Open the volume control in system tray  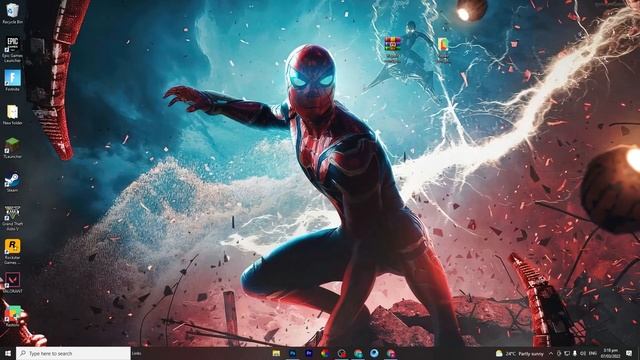click(583, 353)
